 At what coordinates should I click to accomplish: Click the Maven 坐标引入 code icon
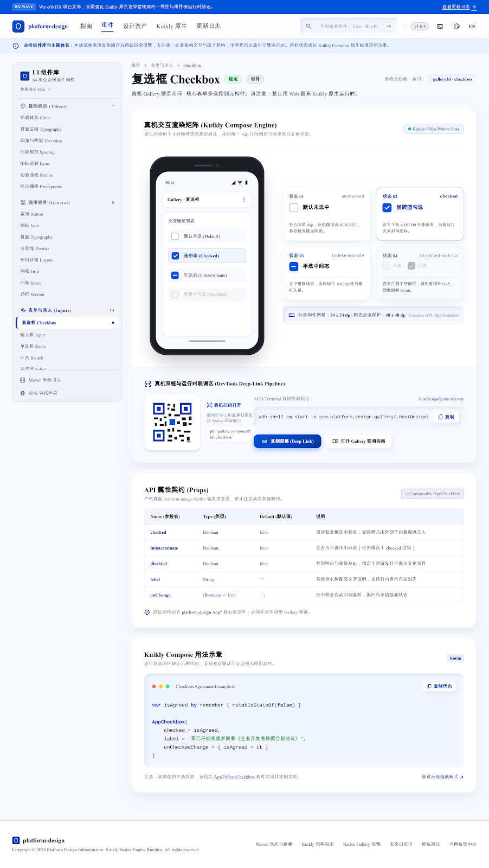23,380
